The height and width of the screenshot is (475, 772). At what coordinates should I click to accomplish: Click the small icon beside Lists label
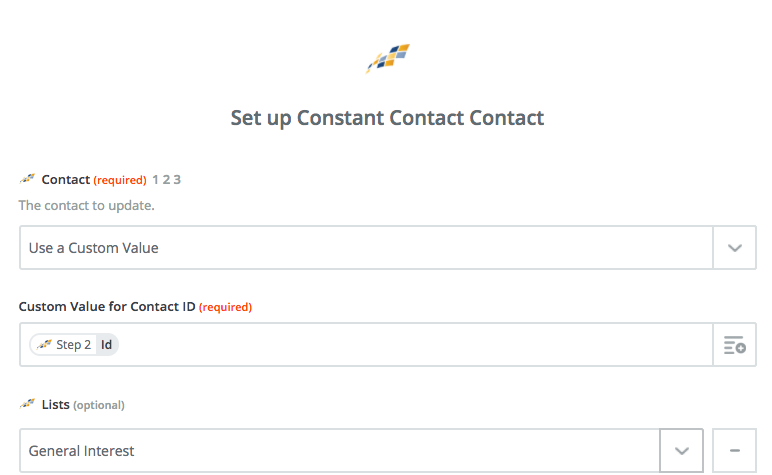[28, 404]
